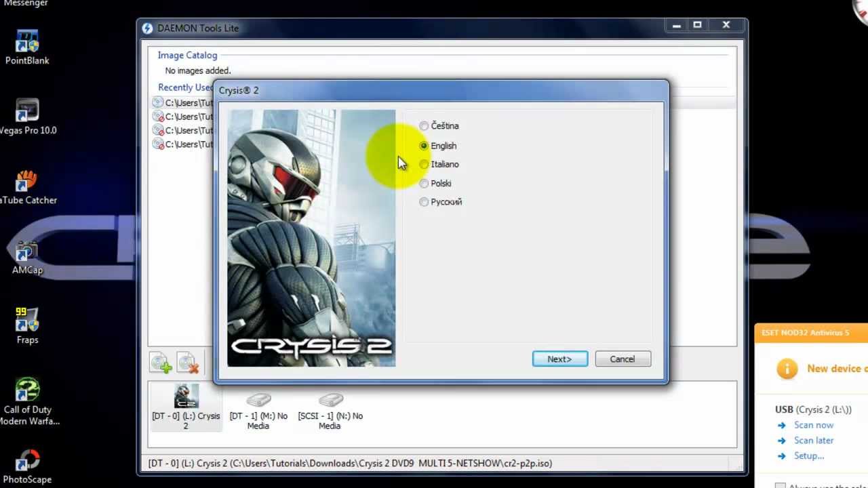Maximize the DAEMON Tools Lite window
The image size is (868, 488).
pos(697,26)
